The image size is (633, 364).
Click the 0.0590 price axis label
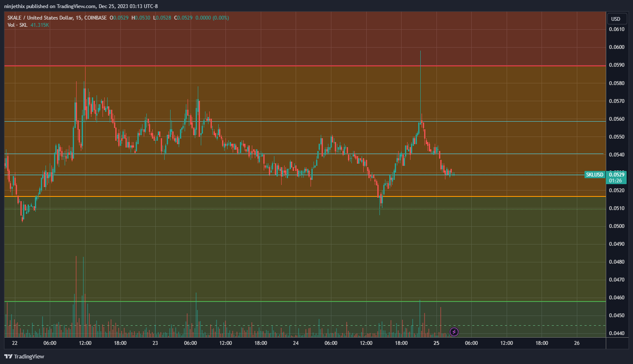(x=616, y=65)
